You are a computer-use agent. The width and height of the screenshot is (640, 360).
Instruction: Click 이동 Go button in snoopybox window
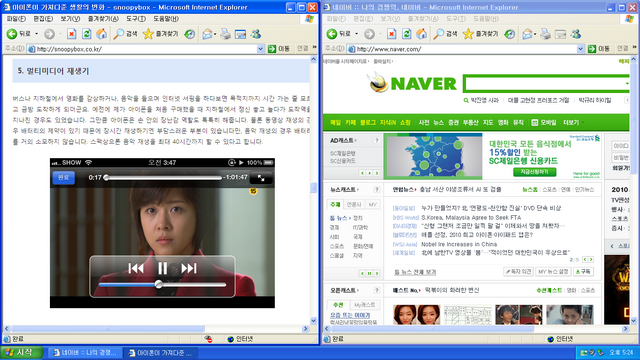[279, 49]
